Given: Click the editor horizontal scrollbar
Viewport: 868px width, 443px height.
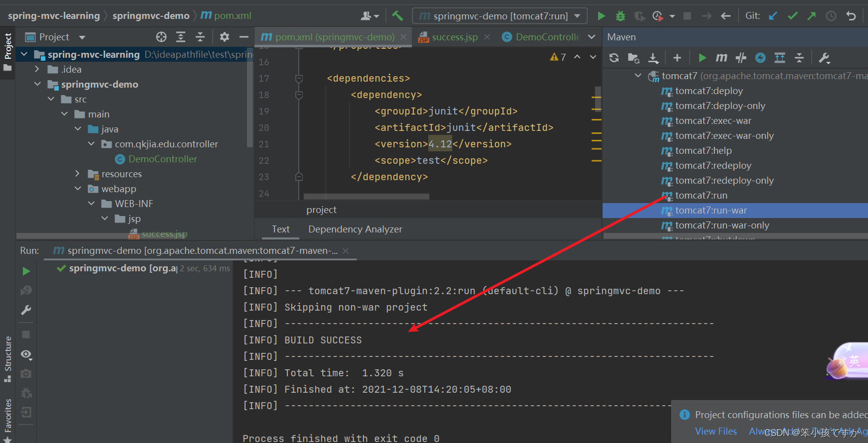Looking at the screenshot, I should (367, 197).
